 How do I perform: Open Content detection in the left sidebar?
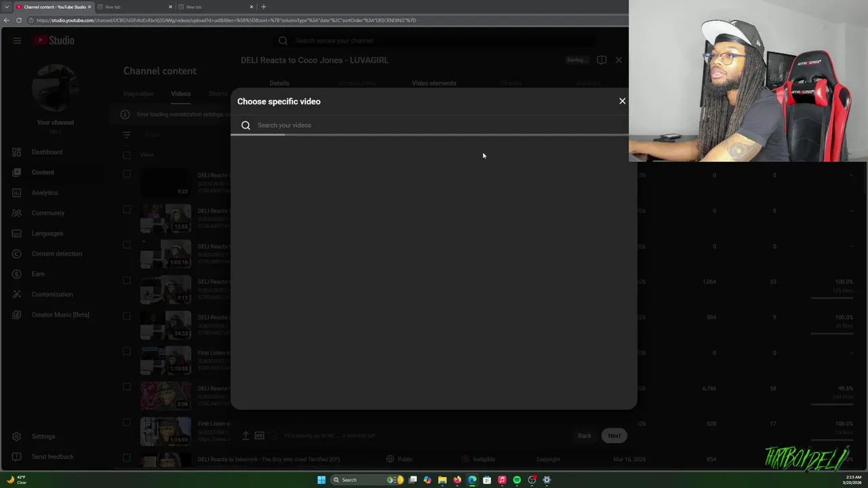56,253
